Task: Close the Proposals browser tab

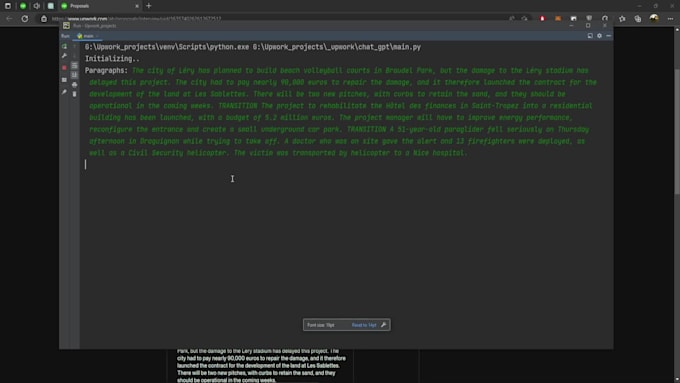Action: [x=137, y=6]
